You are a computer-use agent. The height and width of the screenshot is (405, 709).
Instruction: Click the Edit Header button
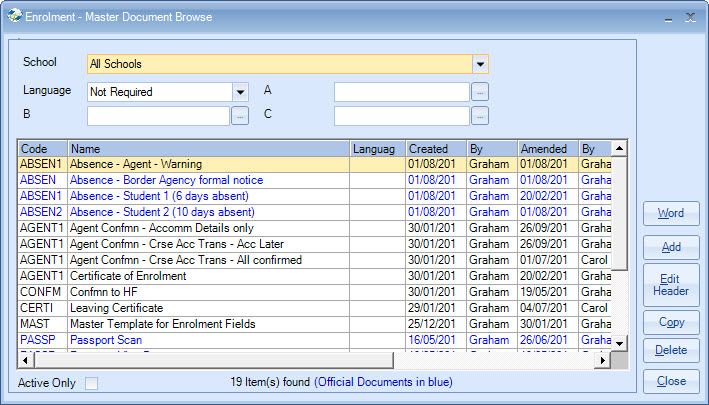tap(671, 285)
